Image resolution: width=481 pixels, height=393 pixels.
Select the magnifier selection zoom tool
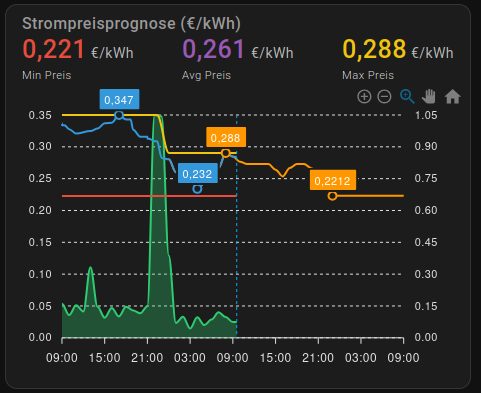(x=407, y=97)
